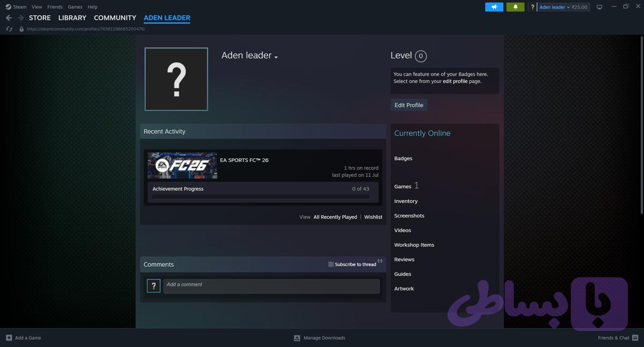Follow the 'edit profile' link in badge text
The height and width of the screenshot is (347, 644).
coord(455,82)
